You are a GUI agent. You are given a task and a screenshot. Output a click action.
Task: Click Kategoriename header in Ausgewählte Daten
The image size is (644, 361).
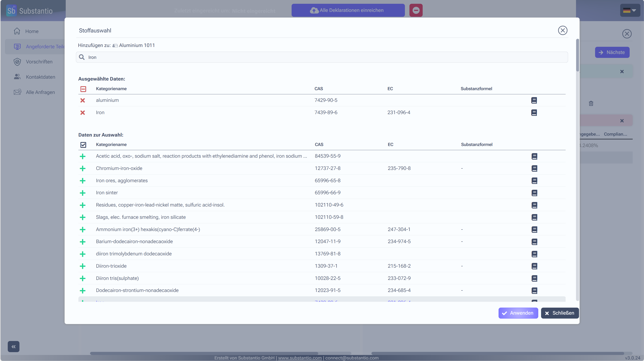point(111,89)
